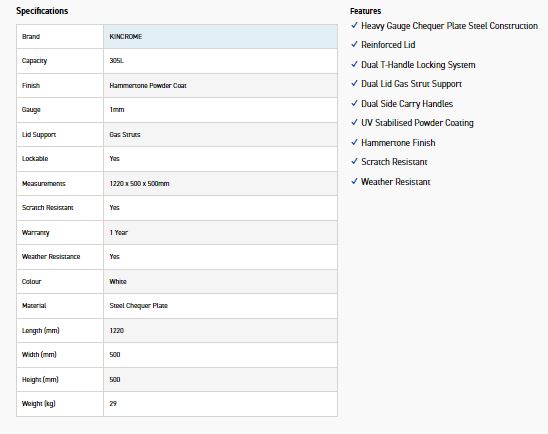Click checkmark beside Weather Resistant feature

pos(354,181)
